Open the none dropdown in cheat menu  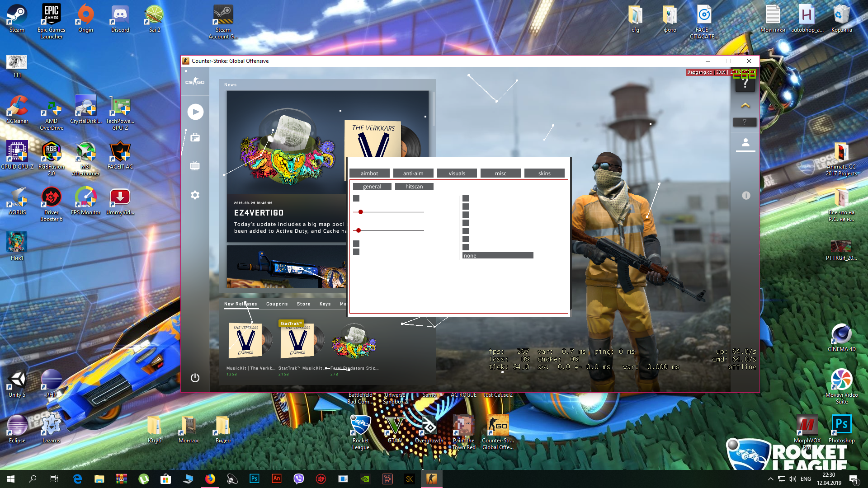[498, 256]
